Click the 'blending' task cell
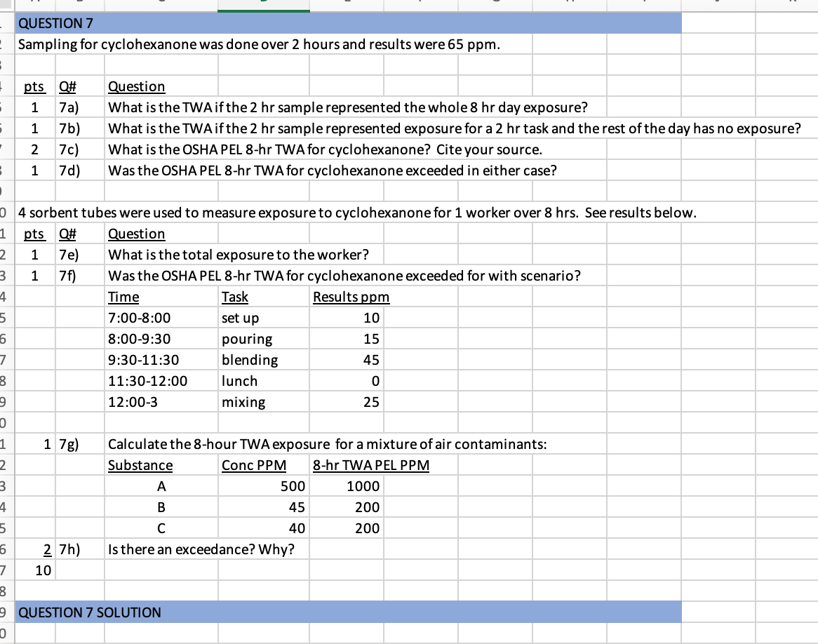 click(264, 360)
